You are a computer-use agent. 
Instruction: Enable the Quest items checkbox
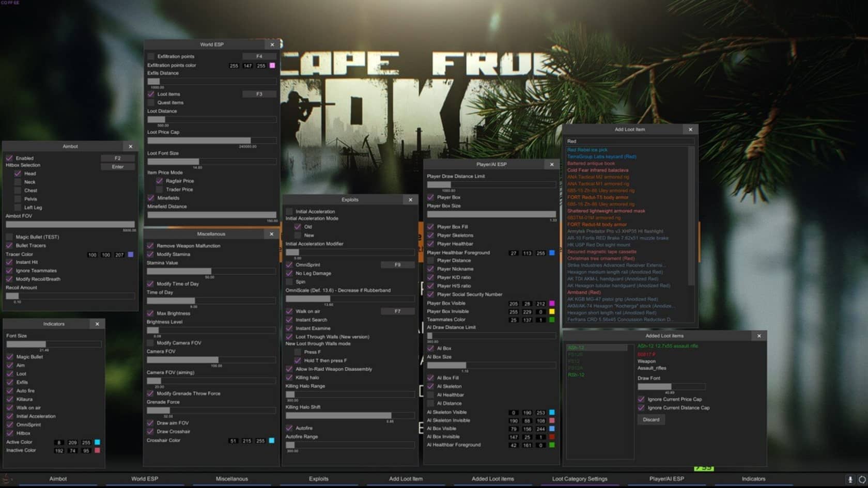151,103
